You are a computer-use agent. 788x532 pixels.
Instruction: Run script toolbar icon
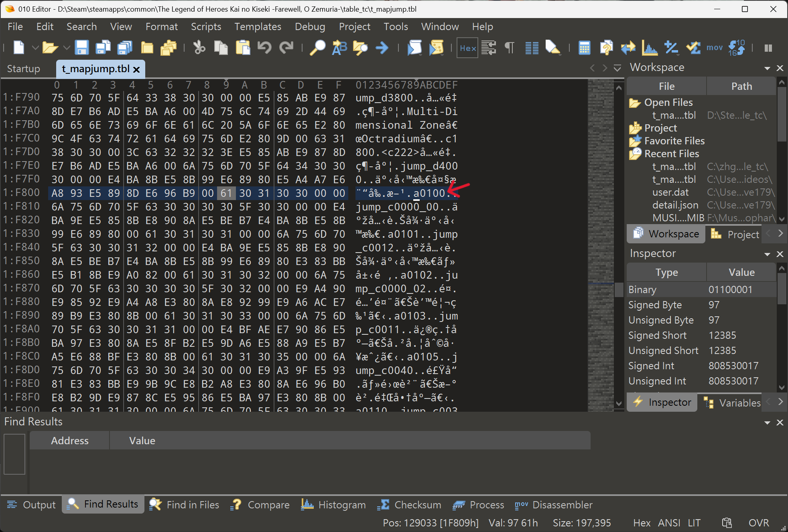[x=414, y=48]
